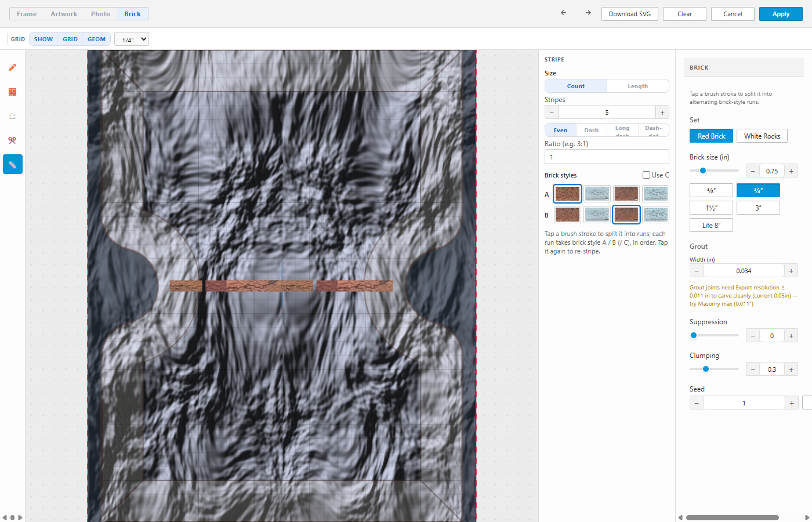The image size is (812, 522).
Task: Increase Suppression value with plus
Action: click(791, 336)
